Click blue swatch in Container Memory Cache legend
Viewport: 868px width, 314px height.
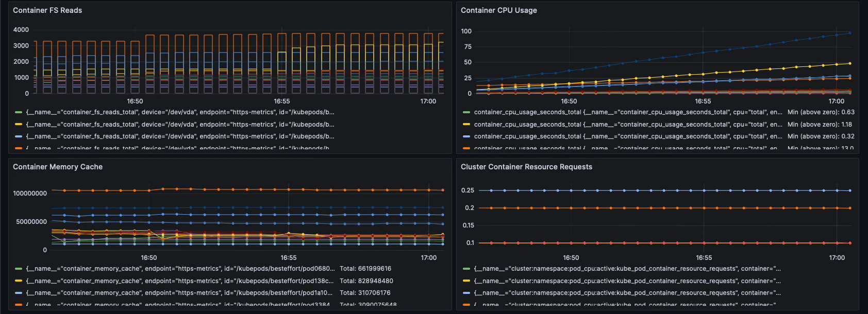(19, 293)
